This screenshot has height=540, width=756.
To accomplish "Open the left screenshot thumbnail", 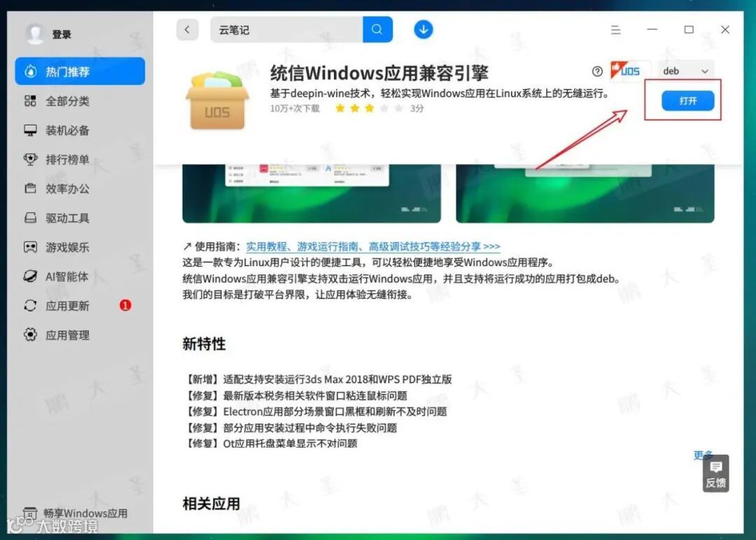I will point(311,193).
